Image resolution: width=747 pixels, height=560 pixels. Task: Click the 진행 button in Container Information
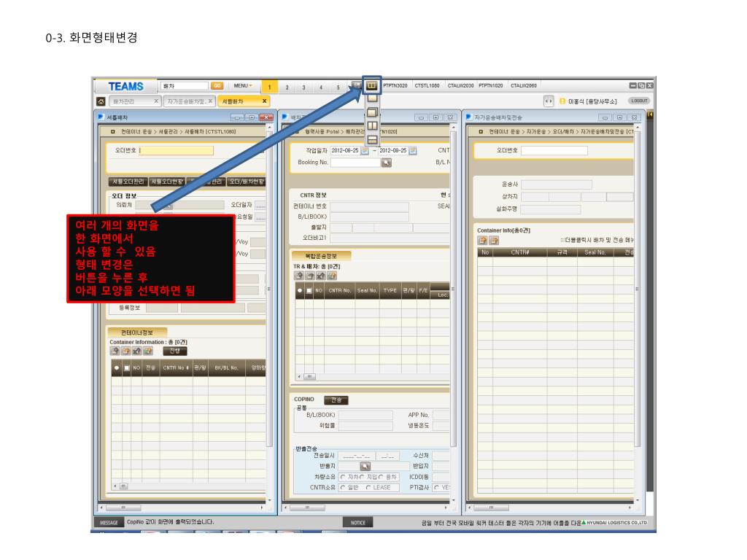pos(175,351)
